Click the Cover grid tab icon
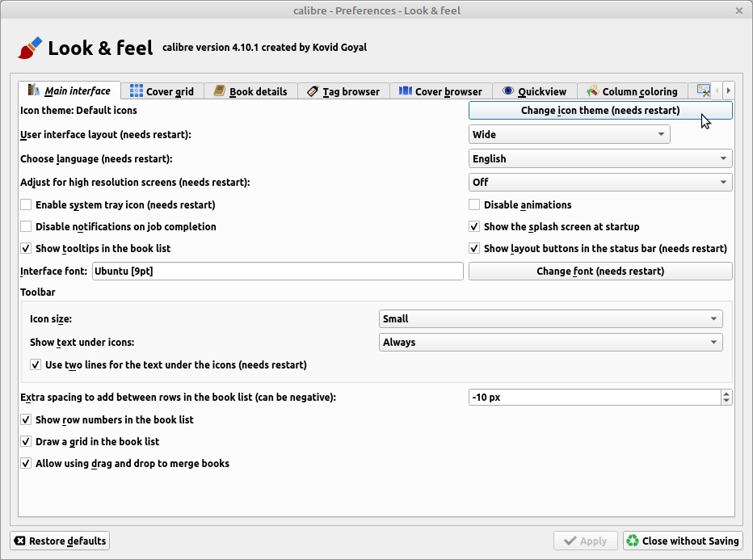This screenshot has height=560, width=753. point(137,91)
